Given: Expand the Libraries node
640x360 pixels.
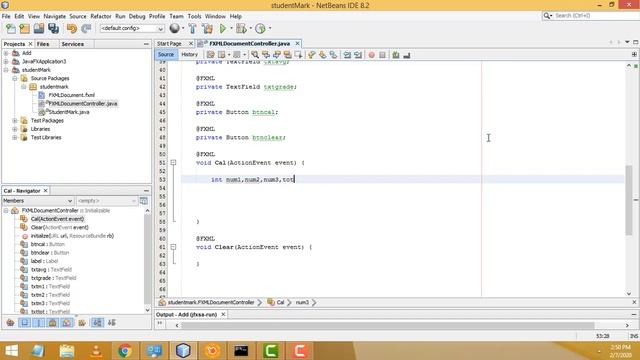Looking at the screenshot, I should coord(15,129).
